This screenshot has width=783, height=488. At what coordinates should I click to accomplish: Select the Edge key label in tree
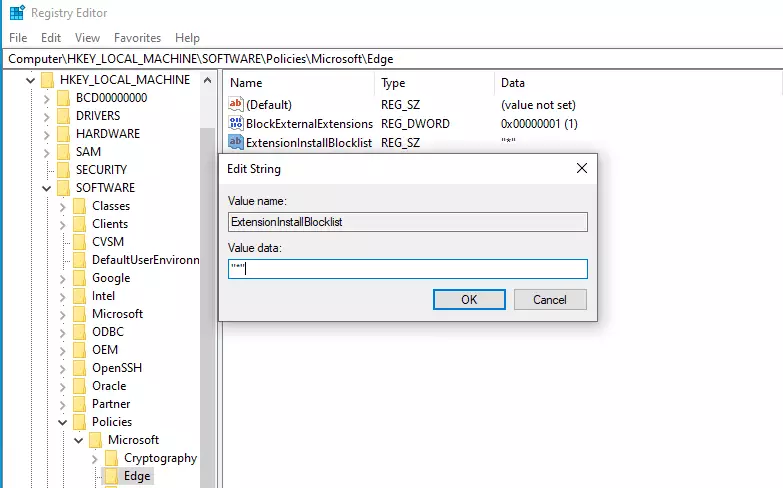(137, 476)
